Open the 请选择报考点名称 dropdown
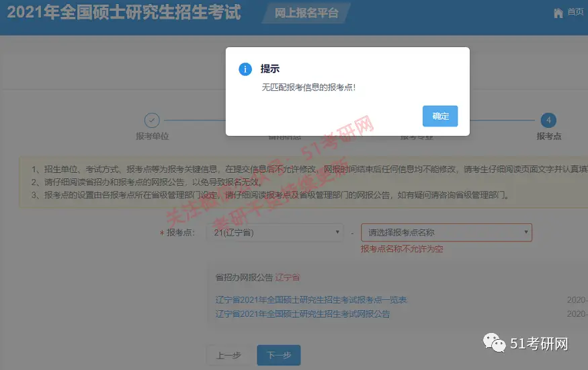Viewport: 588px width, 370px height. pos(446,233)
